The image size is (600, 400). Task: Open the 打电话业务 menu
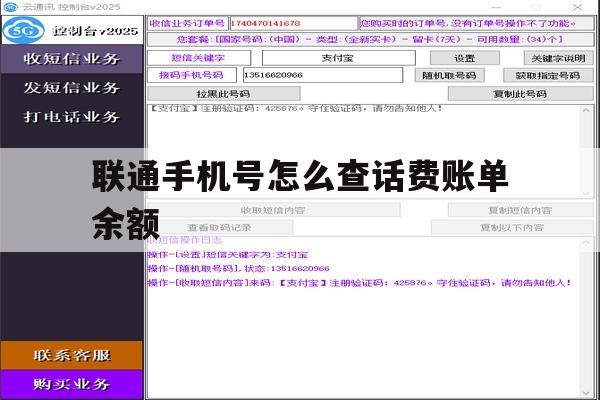click(72, 117)
